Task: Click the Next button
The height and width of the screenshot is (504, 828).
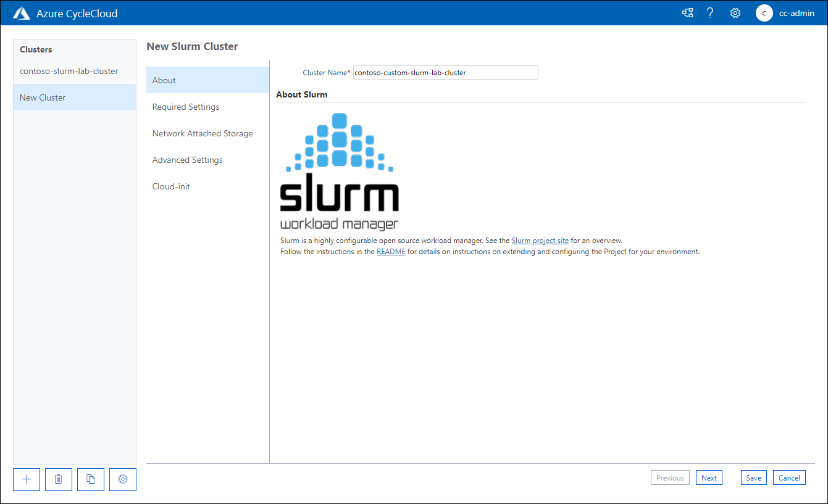Action: (x=708, y=477)
